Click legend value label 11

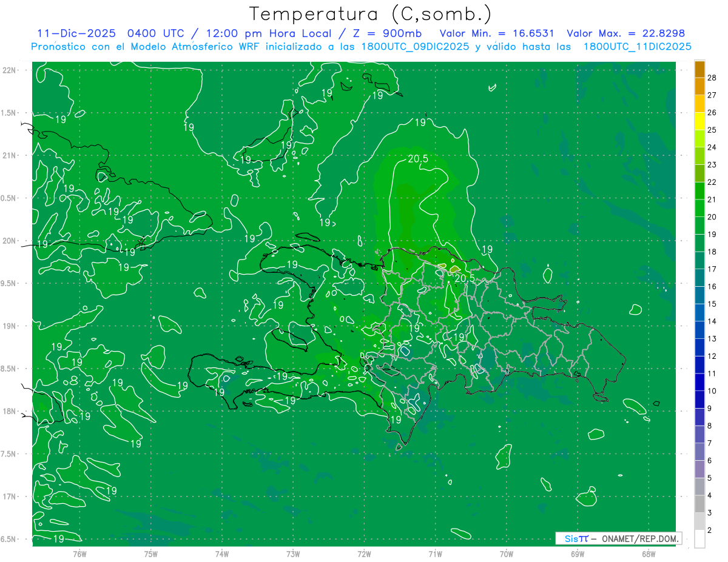coord(712,373)
